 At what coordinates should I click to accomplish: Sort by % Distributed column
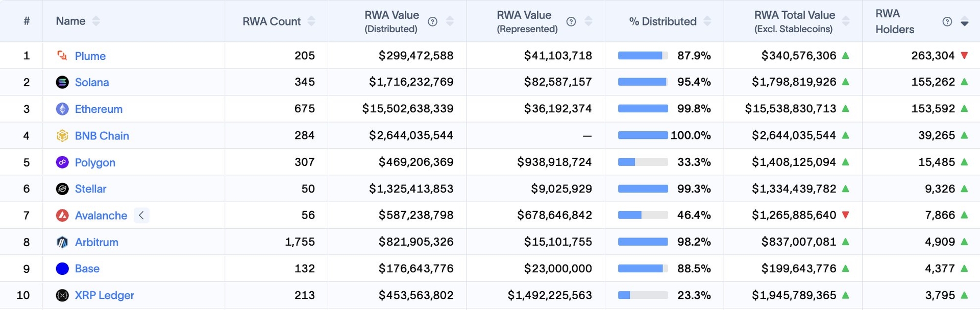pos(707,21)
